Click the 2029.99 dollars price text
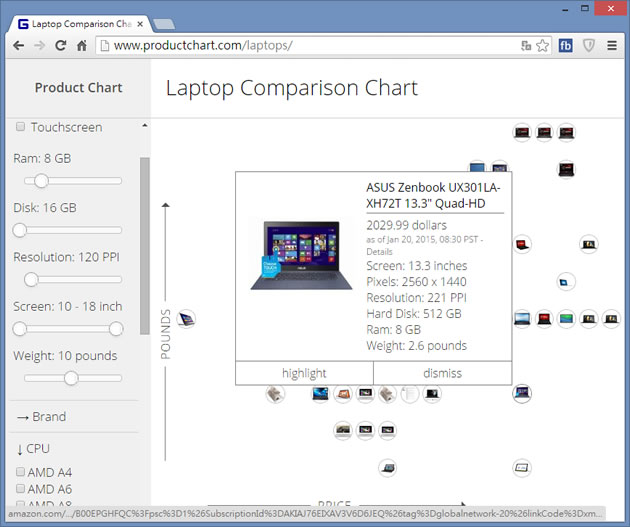 click(406, 225)
